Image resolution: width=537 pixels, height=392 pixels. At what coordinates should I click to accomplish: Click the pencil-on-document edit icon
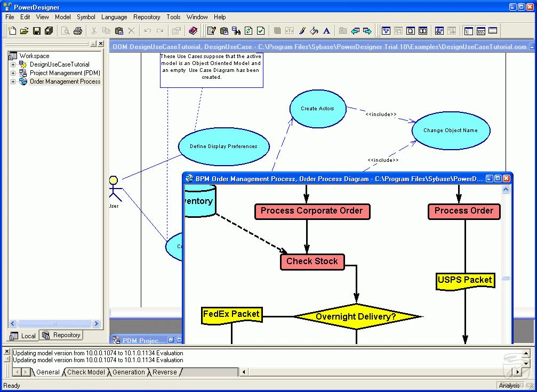click(212, 31)
